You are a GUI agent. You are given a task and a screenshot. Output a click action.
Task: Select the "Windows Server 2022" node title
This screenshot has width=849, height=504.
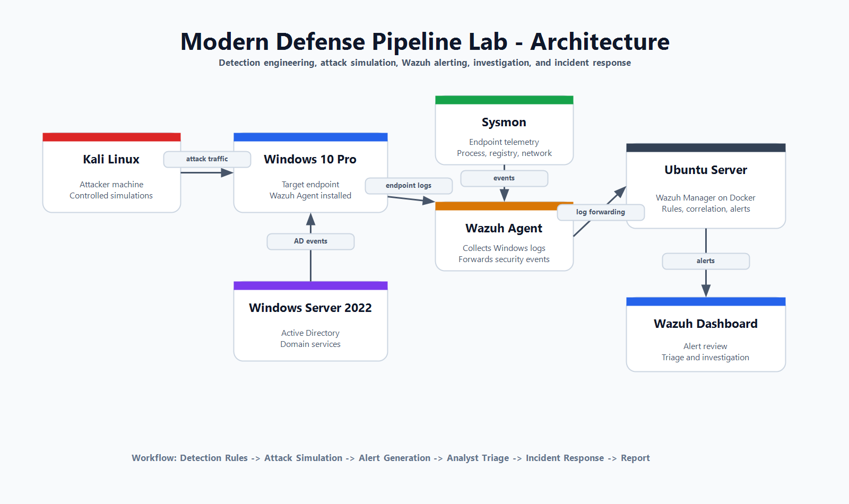[310, 308]
